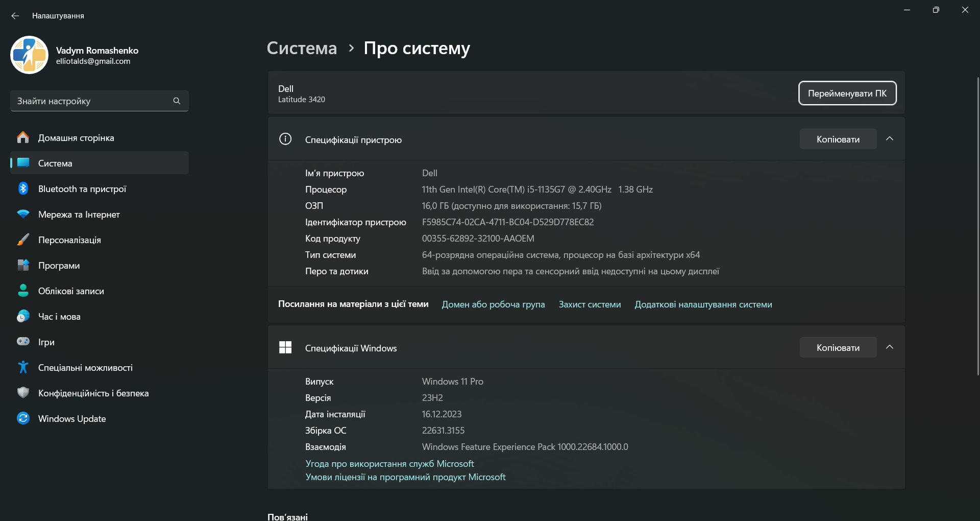Collapse the Специфікації Windows section
Screen dimensions: 980x521
click(x=890, y=347)
